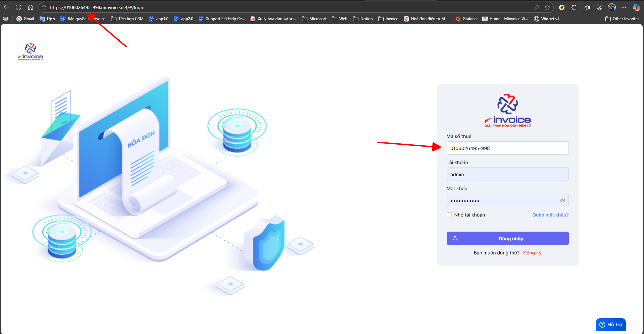The width and height of the screenshot is (644, 334).
Task: Add this page to favorites star
Action: pos(547,7)
